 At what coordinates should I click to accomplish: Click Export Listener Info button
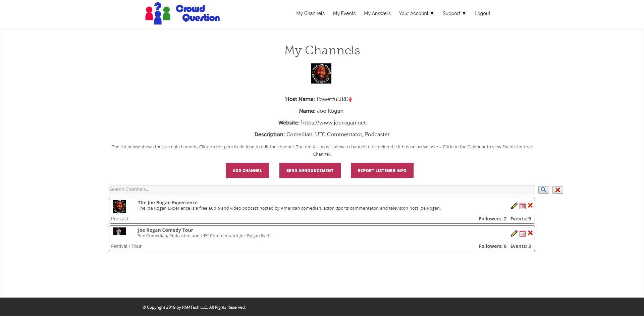(x=382, y=170)
